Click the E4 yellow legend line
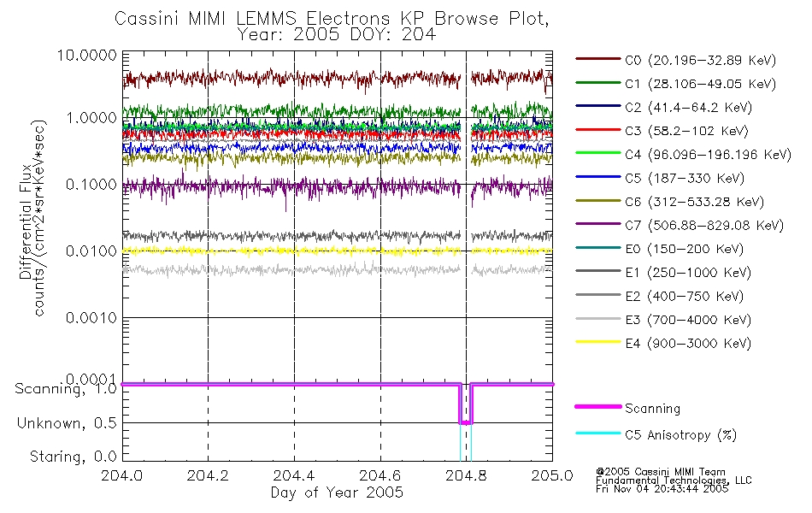The height and width of the screenshot is (513, 812). click(597, 342)
